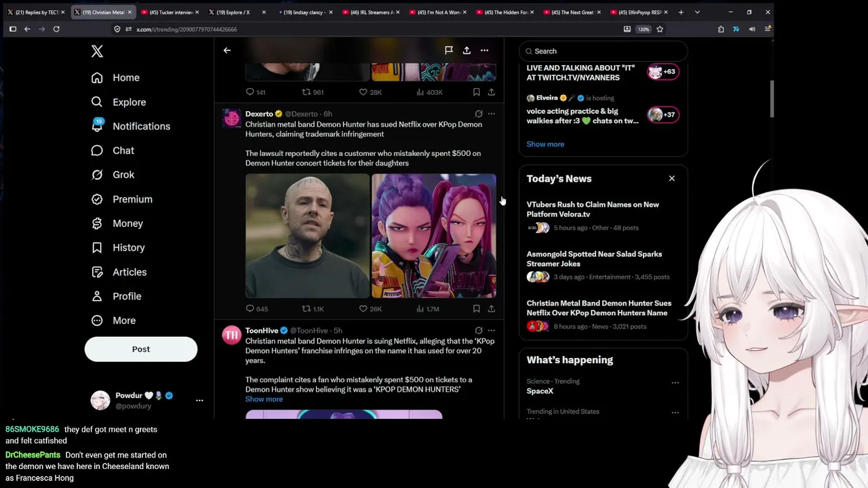This screenshot has width=868, height=488.
Task: Open a new browser tab
Action: pyautogui.click(x=681, y=12)
